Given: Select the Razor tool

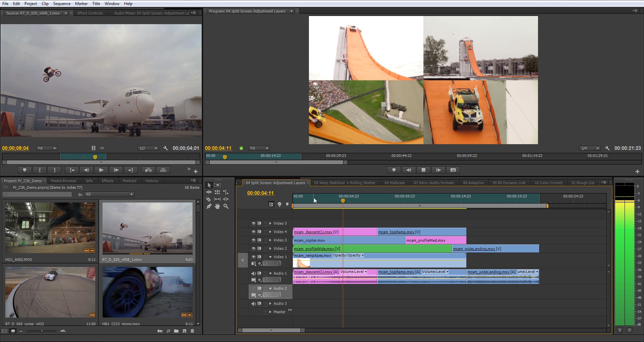Looking at the screenshot, I should tap(209, 199).
